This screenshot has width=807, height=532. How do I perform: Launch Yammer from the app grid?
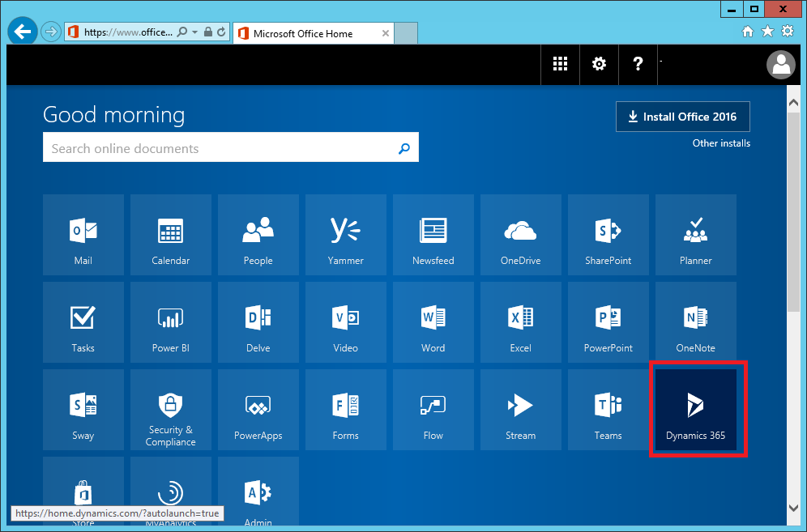pyautogui.click(x=346, y=235)
